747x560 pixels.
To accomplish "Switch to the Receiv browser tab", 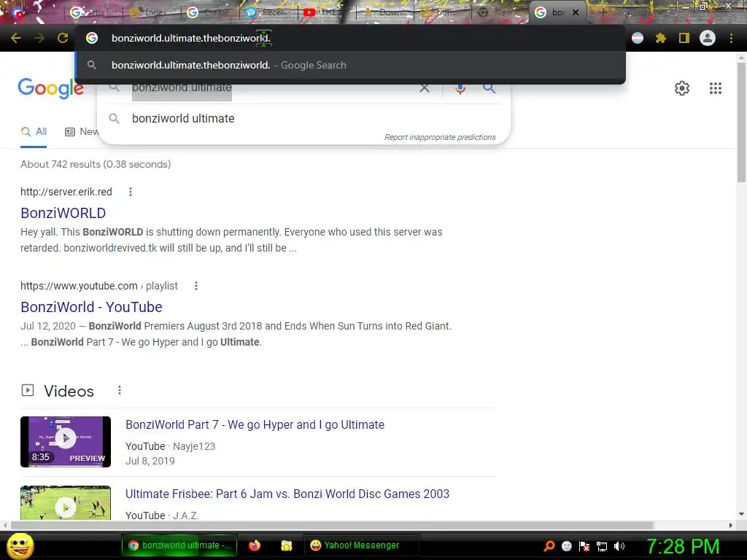I will coord(267,12).
